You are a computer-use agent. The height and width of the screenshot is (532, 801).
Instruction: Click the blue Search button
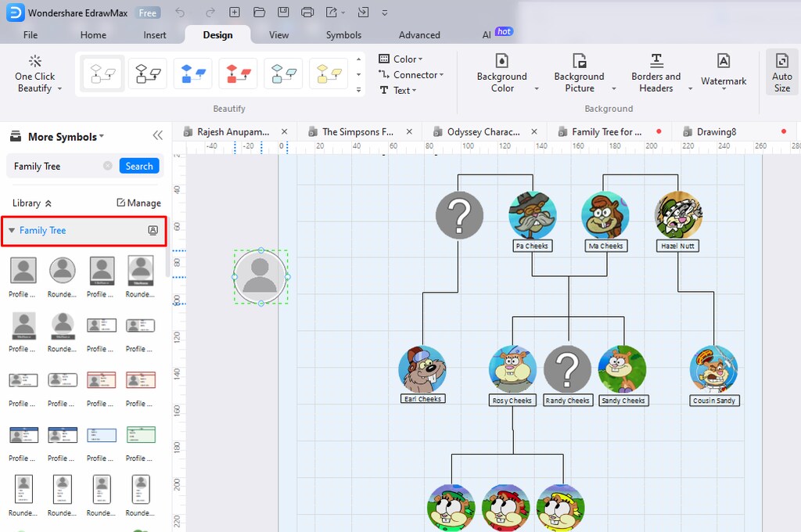[x=139, y=166]
